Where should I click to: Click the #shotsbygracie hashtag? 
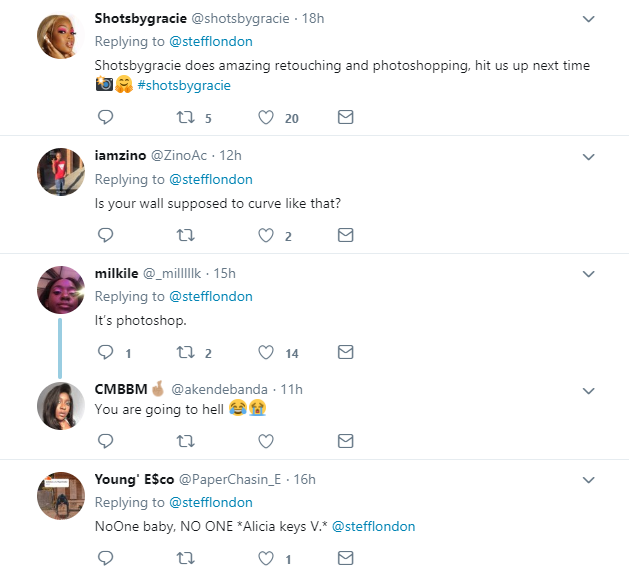(x=184, y=85)
